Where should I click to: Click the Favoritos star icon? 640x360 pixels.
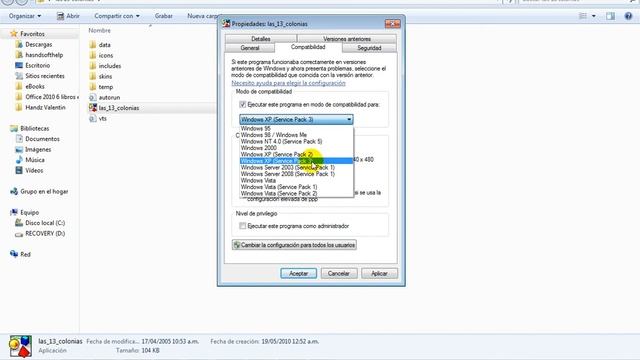(x=13, y=33)
